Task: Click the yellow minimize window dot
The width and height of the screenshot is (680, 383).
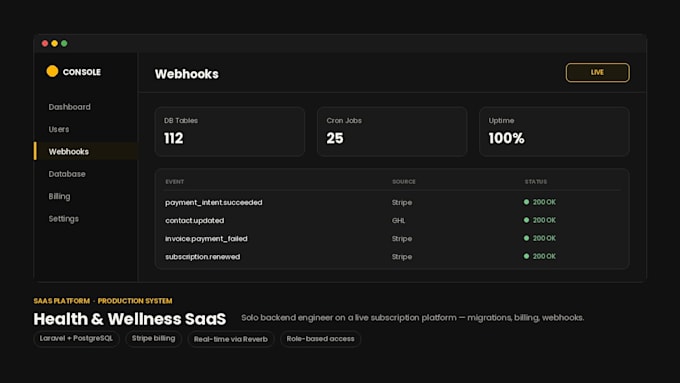Action: pos(55,43)
